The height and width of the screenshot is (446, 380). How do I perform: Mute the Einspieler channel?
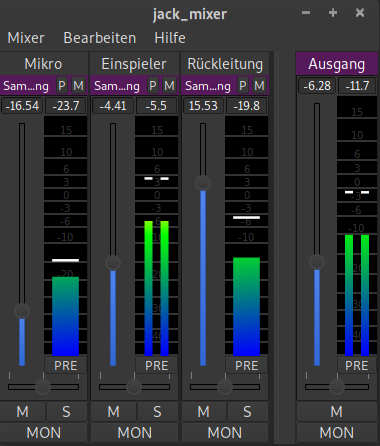pyautogui.click(x=113, y=412)
